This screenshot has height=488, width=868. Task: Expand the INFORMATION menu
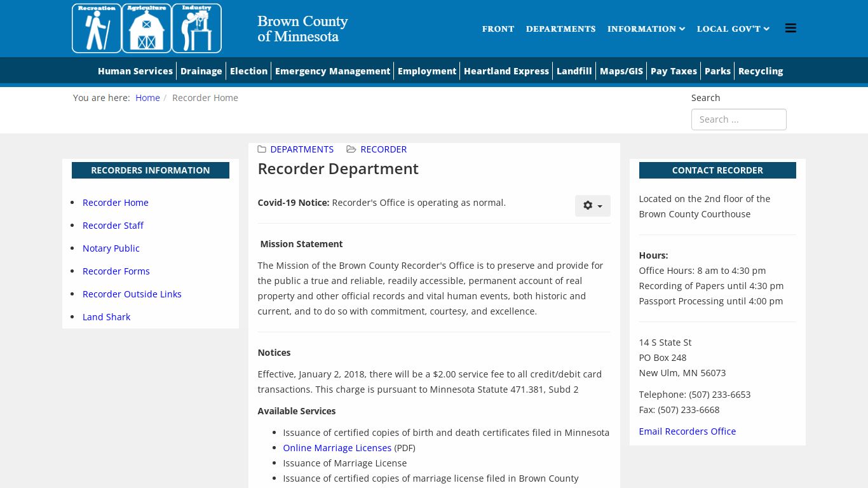pos(646,29)
